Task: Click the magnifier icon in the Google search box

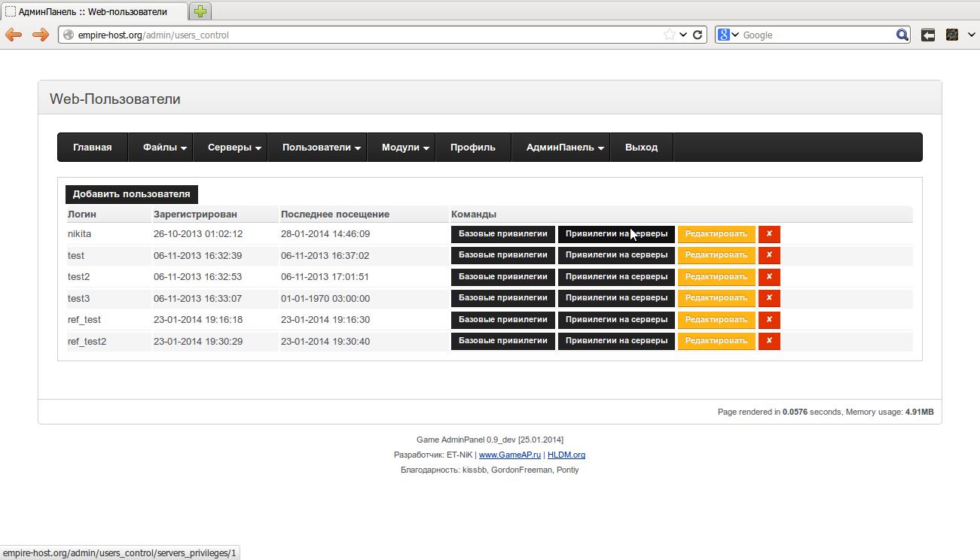Action: click(902, 35)
